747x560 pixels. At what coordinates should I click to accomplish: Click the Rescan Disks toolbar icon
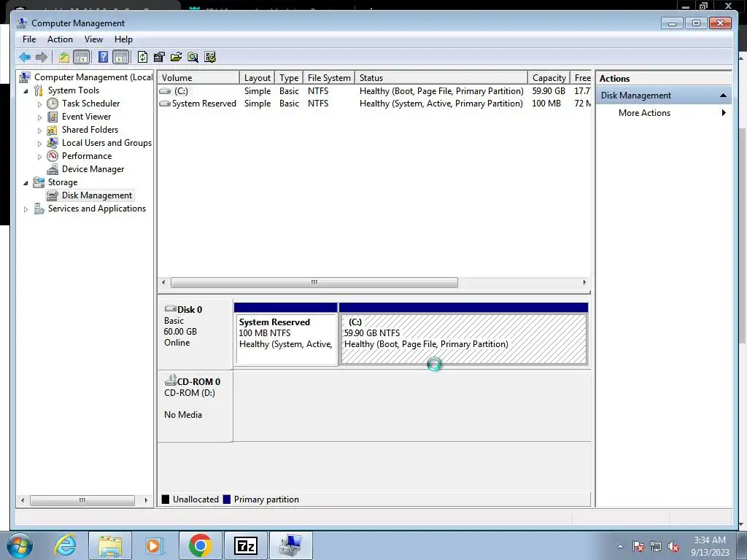159,57
